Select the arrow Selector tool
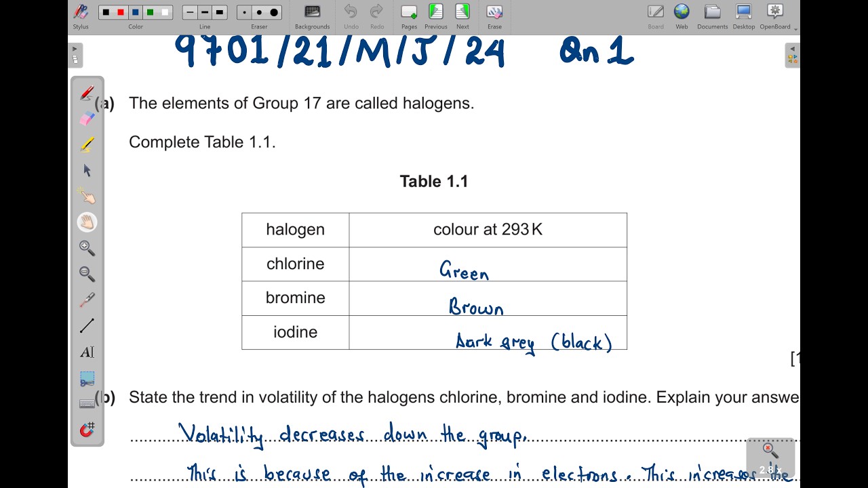Image resolution: width=868 pixels, height=488 pixels. tap(87, 170)
